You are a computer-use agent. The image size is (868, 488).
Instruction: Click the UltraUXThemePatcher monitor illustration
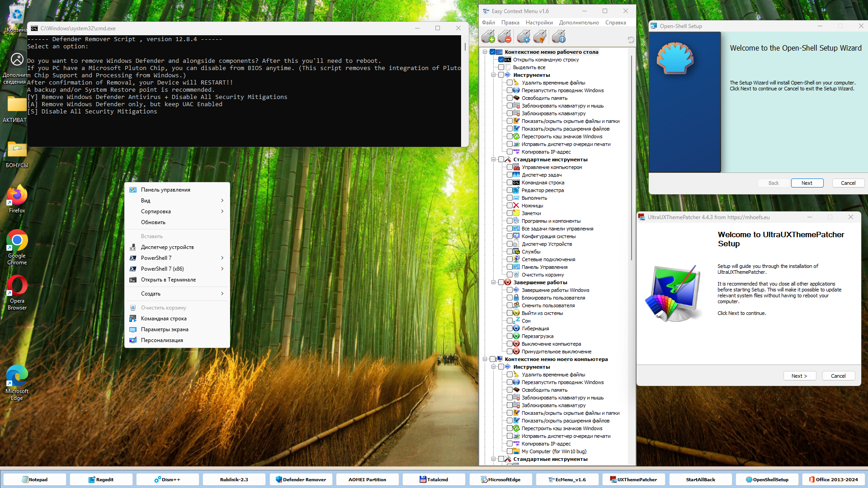click(673, 293)
